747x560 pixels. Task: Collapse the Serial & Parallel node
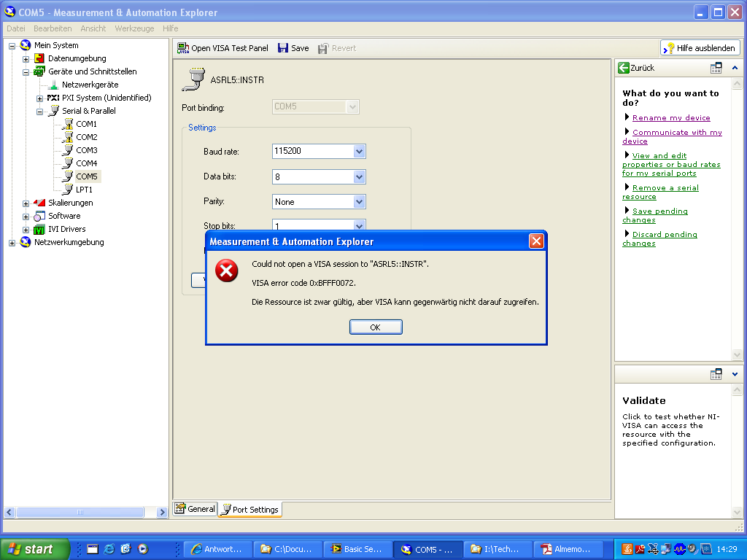click(x=39, y=112)
